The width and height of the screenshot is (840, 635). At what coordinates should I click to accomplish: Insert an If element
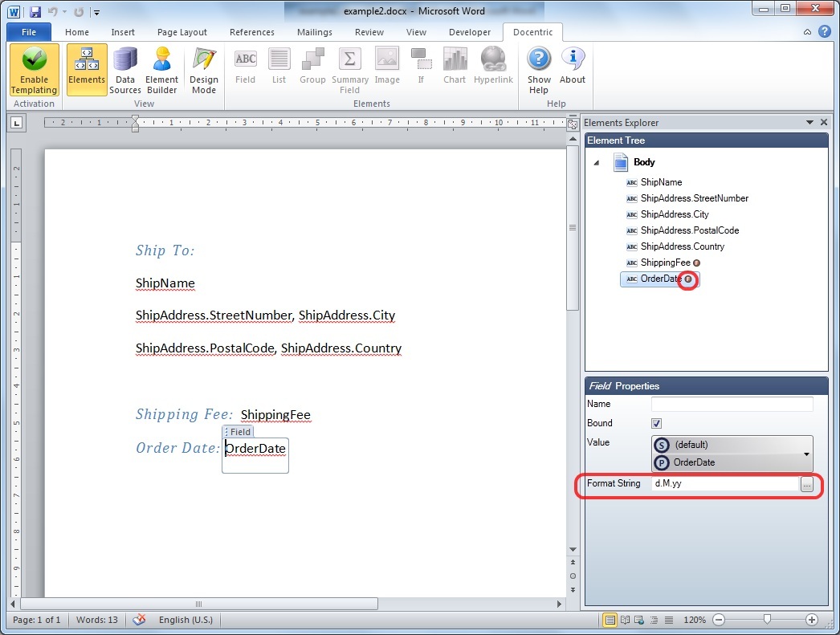click(421, 66)
